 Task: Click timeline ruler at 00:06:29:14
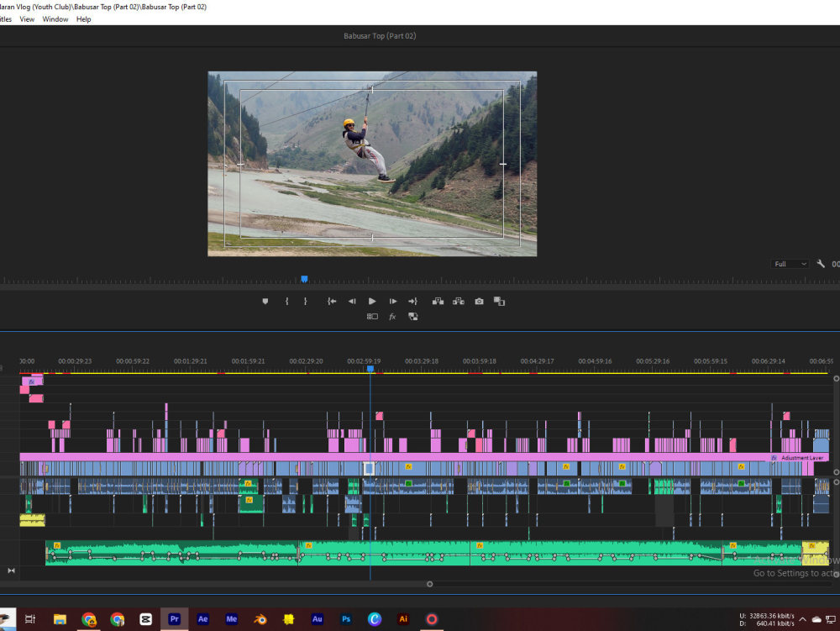coord(769,361)
